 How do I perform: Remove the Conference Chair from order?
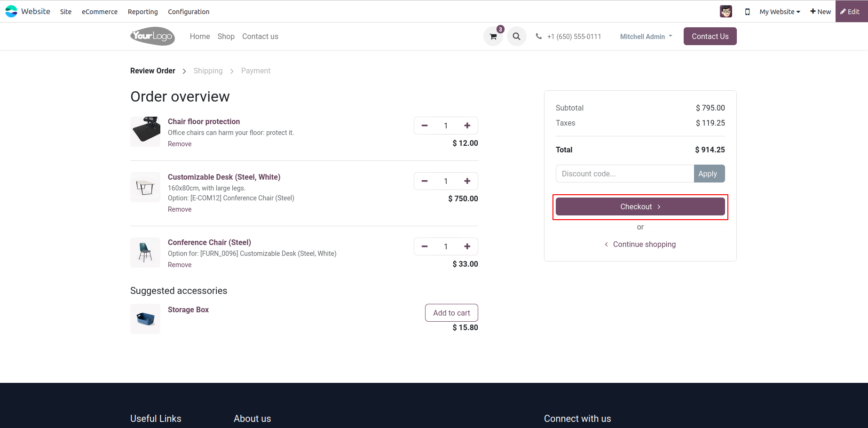point(180,265)
